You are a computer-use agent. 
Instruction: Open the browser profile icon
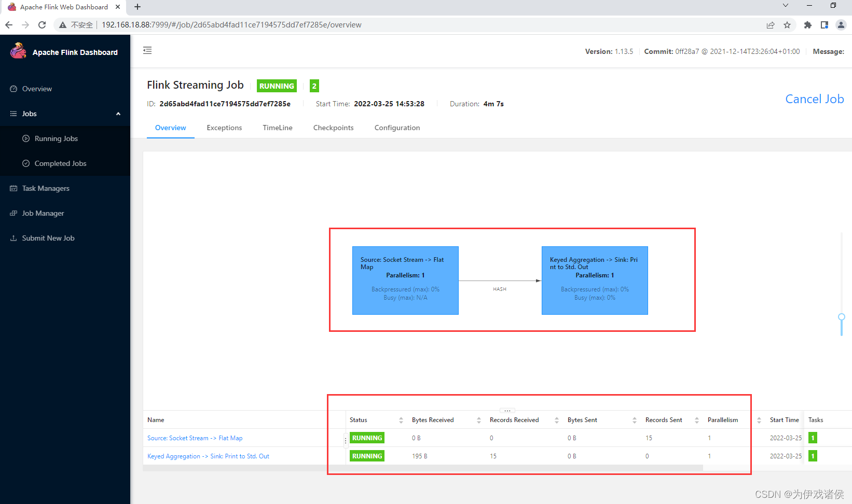pyautogui.click(x=841, y=25)
